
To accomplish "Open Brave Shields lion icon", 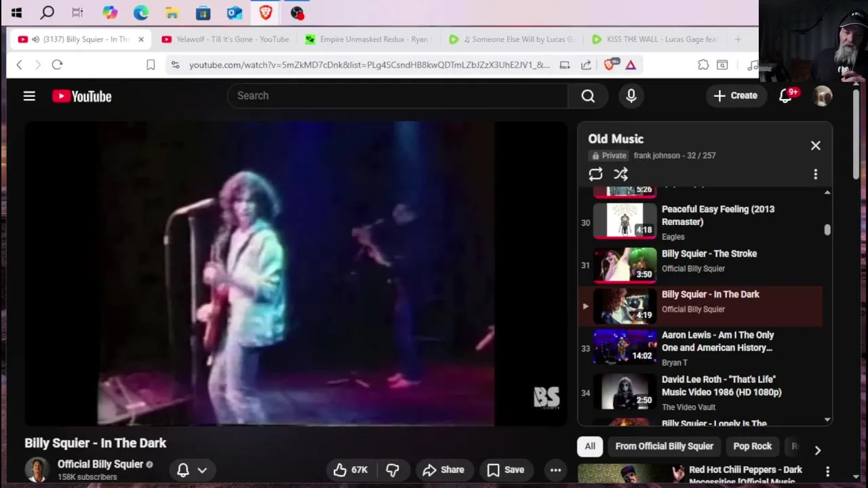I will pyautogui.click(x=610, y=65).
